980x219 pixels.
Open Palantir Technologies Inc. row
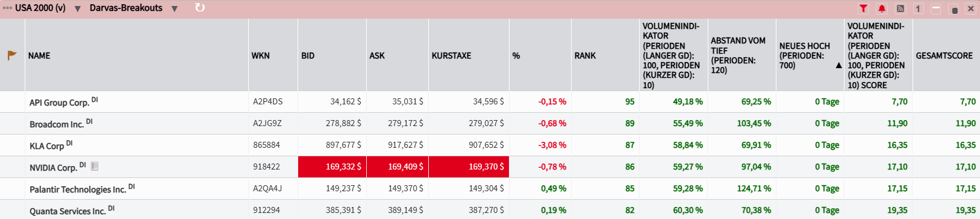click(x=490, y=188)
